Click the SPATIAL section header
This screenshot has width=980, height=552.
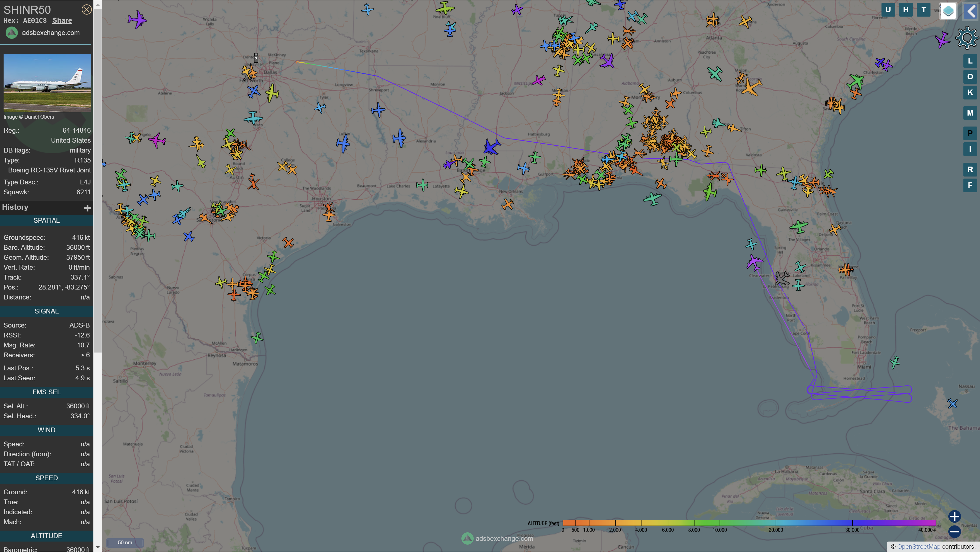coord(46,220)
